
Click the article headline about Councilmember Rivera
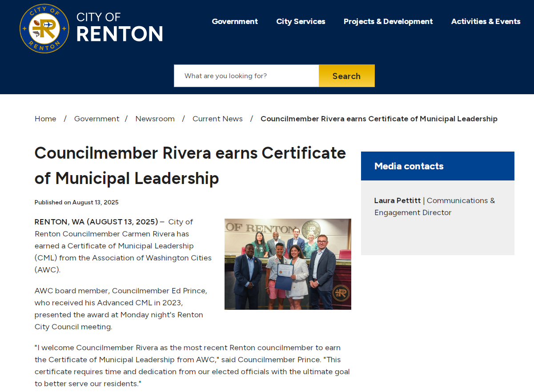[190, 165]
